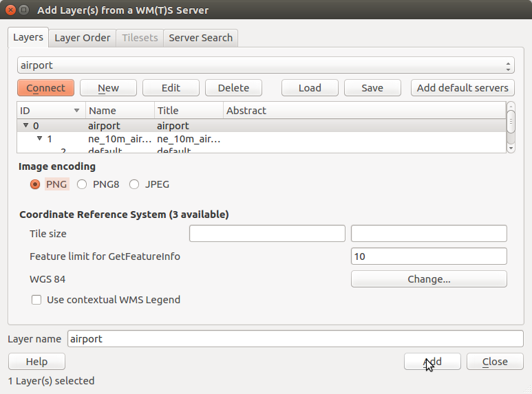Click the Change... CRS button

pos(429,279)
